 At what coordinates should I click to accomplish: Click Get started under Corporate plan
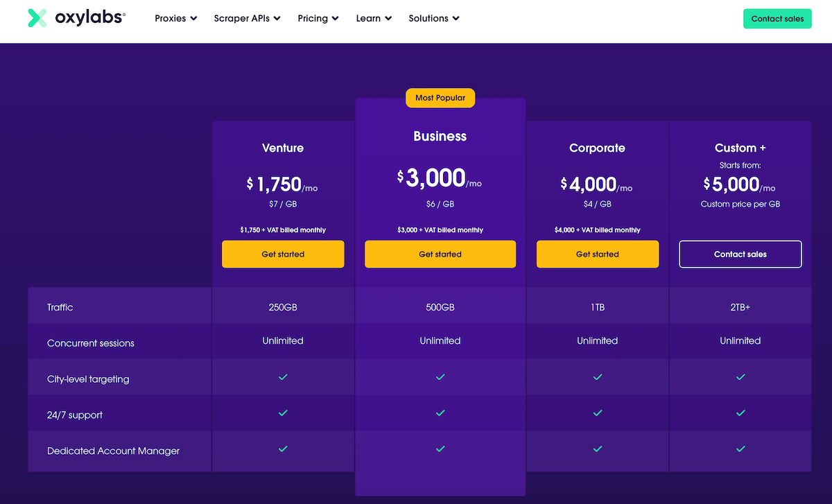click(x=598, y=254)
